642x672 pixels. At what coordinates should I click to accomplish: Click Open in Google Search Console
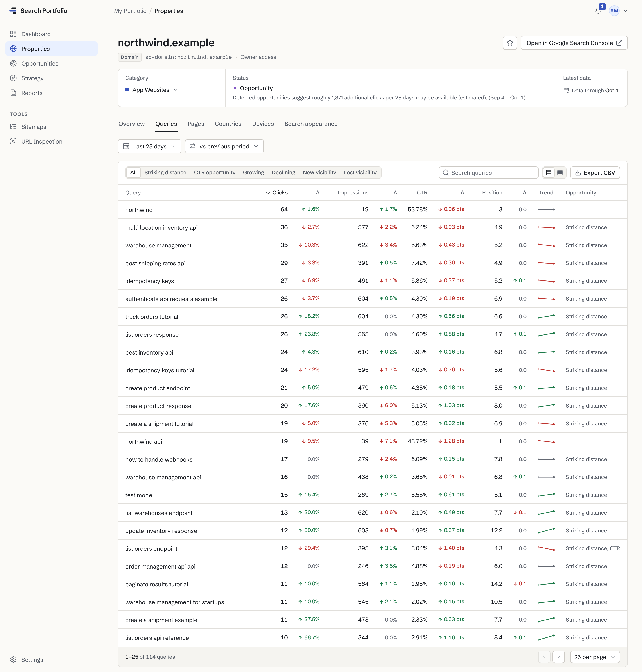pos(574,43)
